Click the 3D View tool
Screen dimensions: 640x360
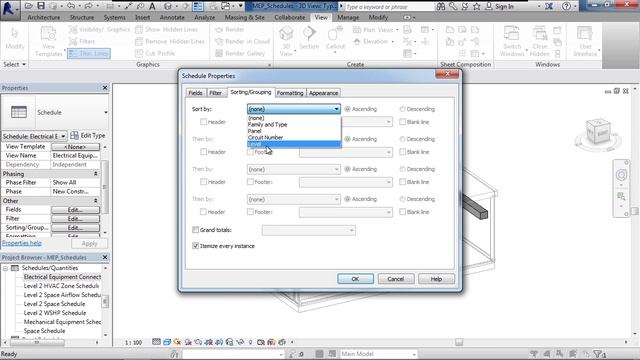tap(286, 41)
